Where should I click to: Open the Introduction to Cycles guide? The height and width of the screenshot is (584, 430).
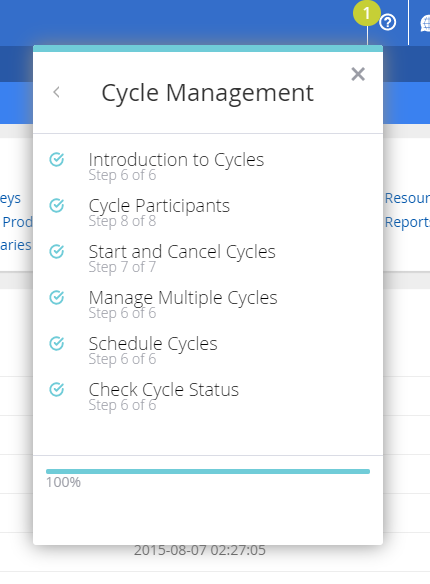coord(176,160)
